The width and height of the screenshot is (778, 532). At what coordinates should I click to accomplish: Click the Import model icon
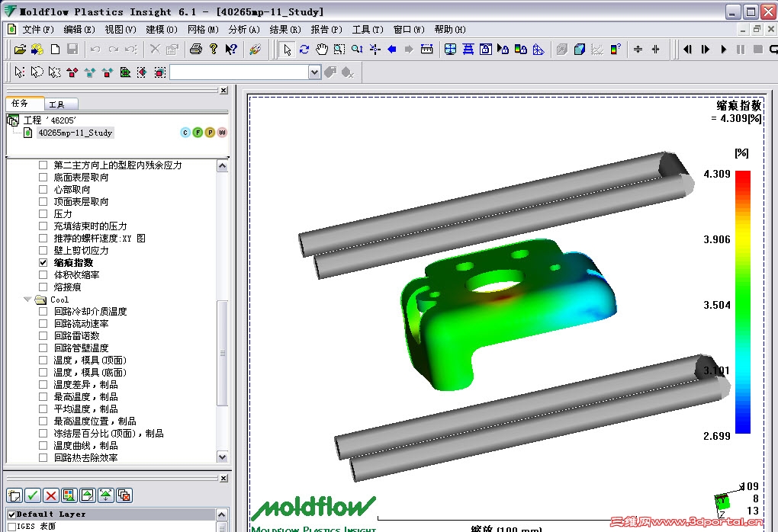click(37, 49)
